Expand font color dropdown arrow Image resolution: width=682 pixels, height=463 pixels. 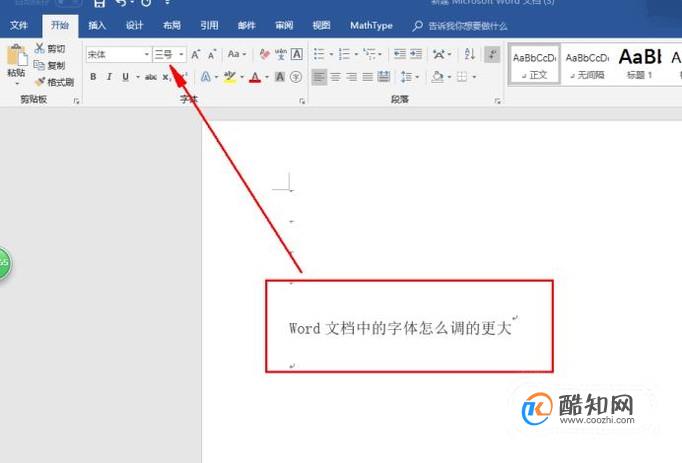267,77
